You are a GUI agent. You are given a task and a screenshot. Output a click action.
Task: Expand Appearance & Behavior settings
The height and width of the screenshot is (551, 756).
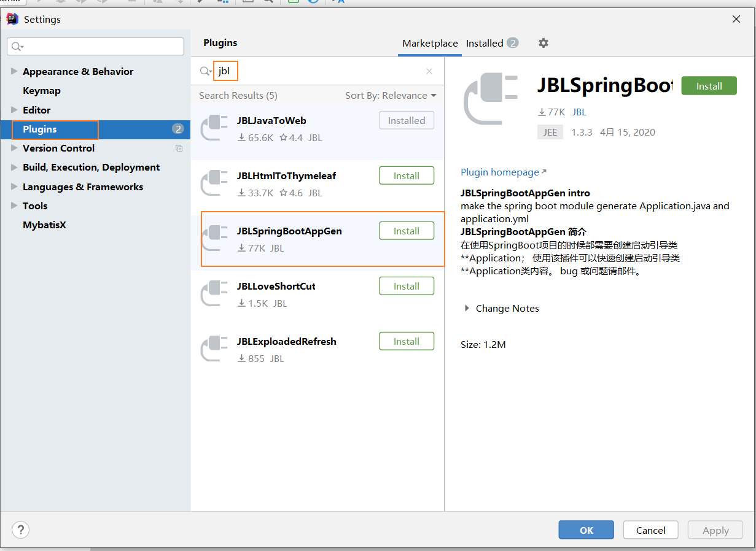pyautogui.click(x=14, y=71)
